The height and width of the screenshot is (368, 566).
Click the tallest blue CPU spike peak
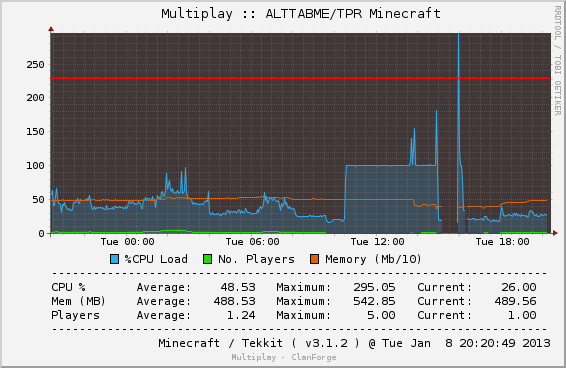click(x=458, y=35)
